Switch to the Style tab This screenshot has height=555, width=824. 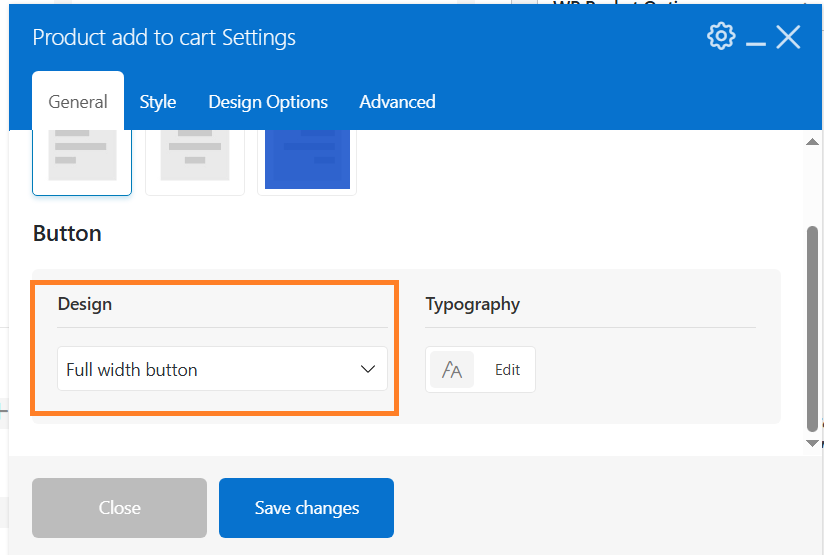pyautogui.click(x=158, y=102)
